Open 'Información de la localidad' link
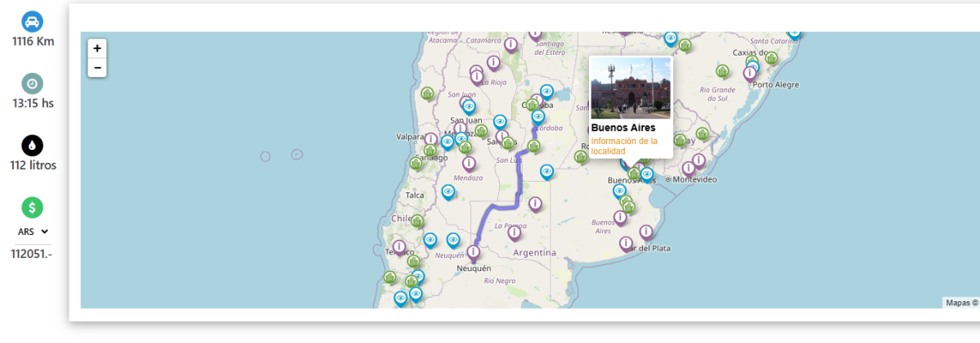Image resolution: width=980 pixels, height=343 pixels. (623, 147)
